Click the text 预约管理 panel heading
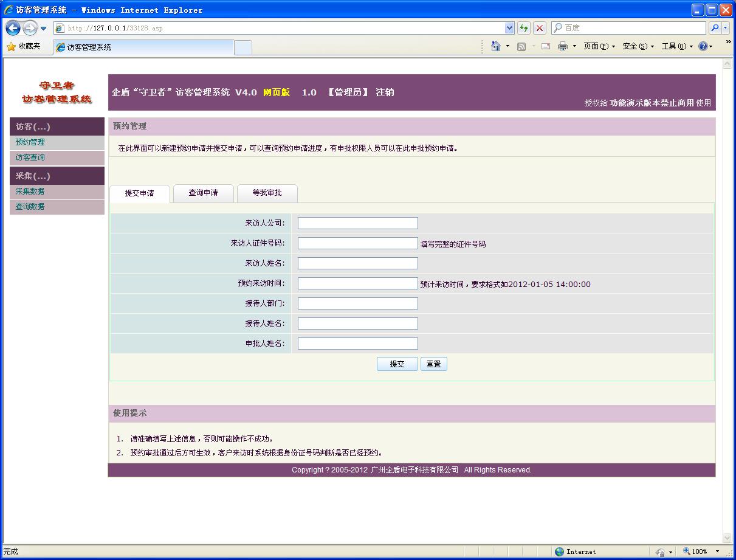 point(130,126)
